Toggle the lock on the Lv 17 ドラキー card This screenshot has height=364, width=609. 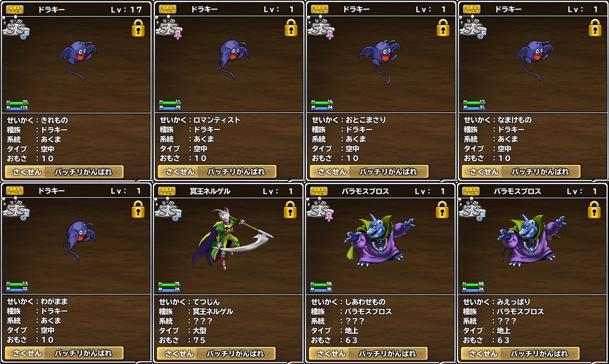pos(138,28)
